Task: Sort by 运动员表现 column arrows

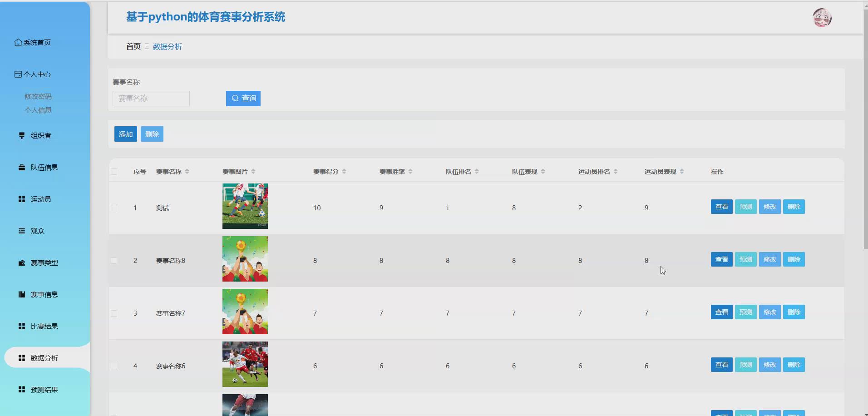Action: point(682,172)
